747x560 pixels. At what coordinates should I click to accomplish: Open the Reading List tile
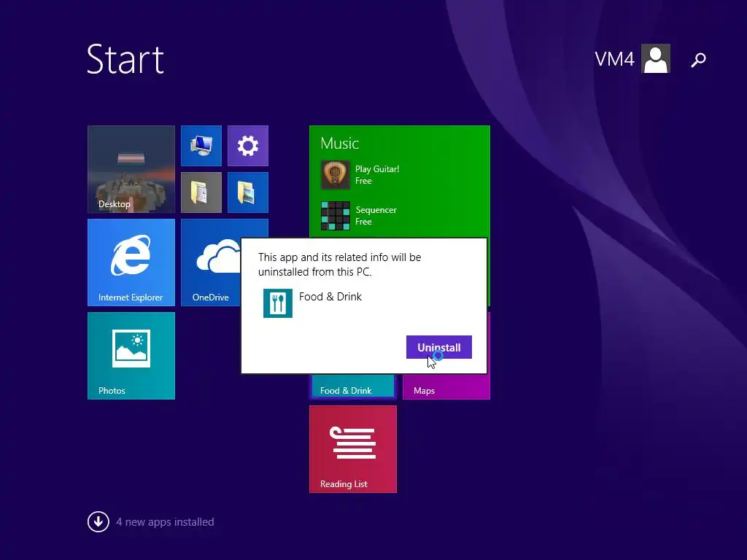(x=353, y=449)
